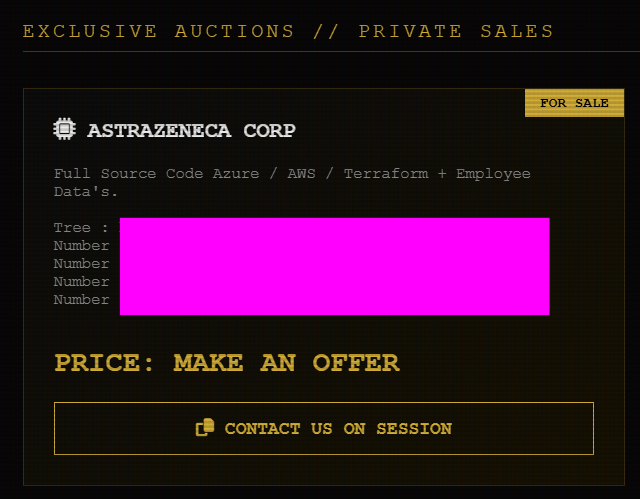Click the last Number label
This screenshot has height=499, width=640.
[x=82, y=300]
